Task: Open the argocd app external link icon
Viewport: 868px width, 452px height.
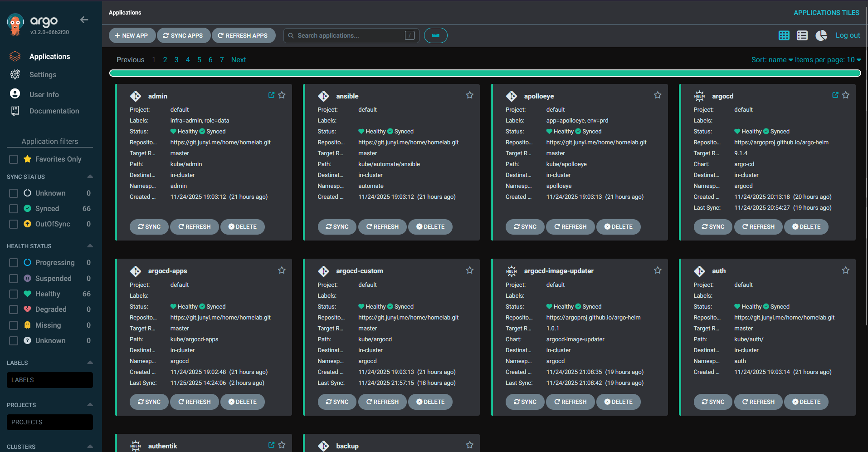Action: pyautogui.click(x=835, y=95)
